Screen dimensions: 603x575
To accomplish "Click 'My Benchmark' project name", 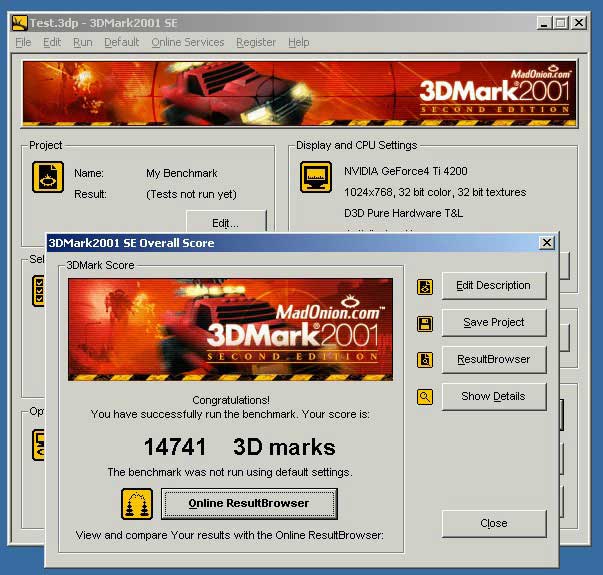I will tap(182, 173).
